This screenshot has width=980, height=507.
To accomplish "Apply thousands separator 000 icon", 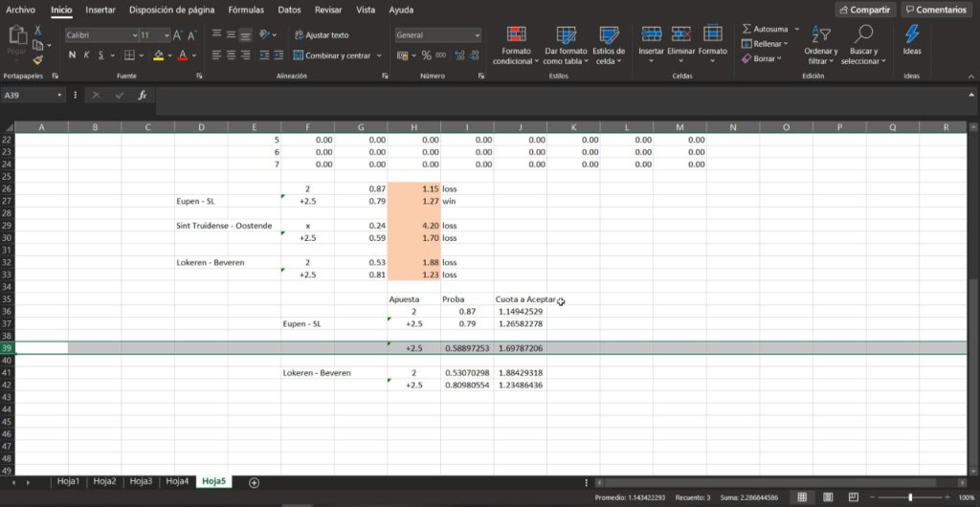I will (440, 55).
